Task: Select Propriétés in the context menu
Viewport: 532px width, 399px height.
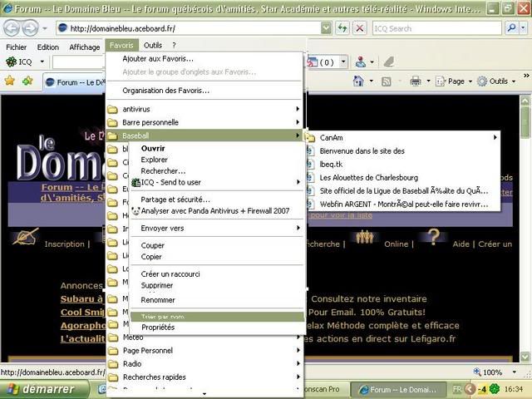Action: (x=217, y=327)
